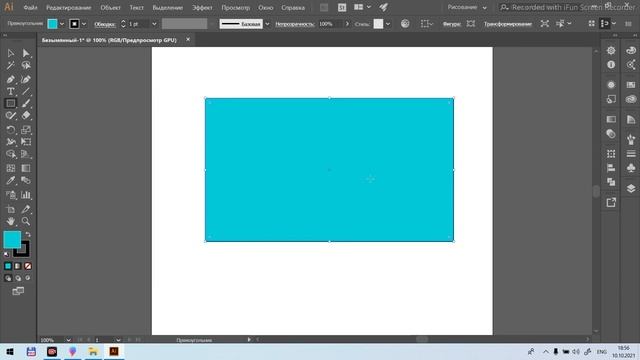This screenshot has height=360, width=640.
Task: Switch to Draw Inside mode
Action: (x=28, y=278)
